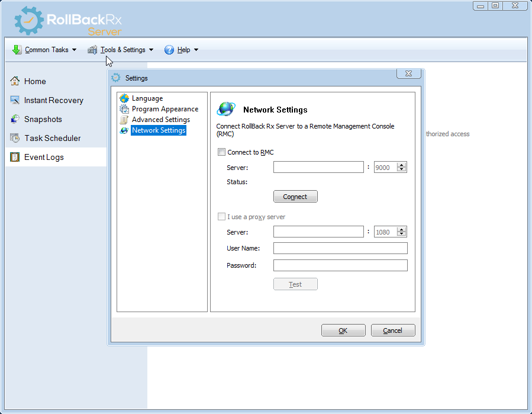Click the Network Settings list icon

point(124,130)
